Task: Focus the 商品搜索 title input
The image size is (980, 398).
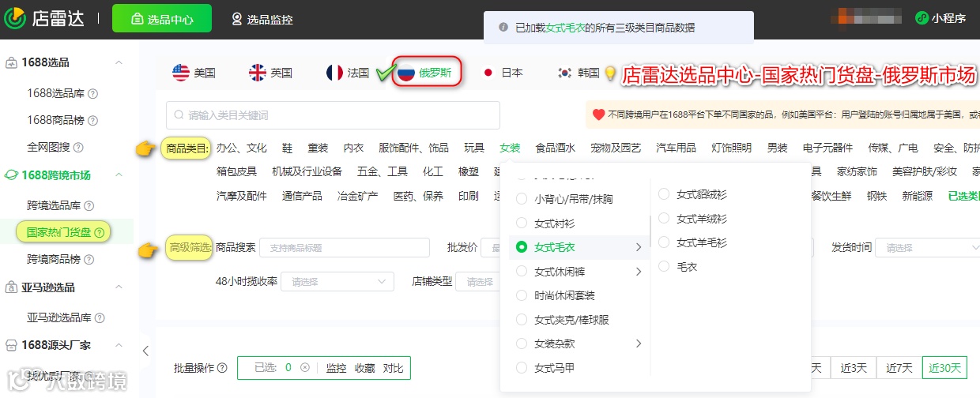Action: coord(345,248)
